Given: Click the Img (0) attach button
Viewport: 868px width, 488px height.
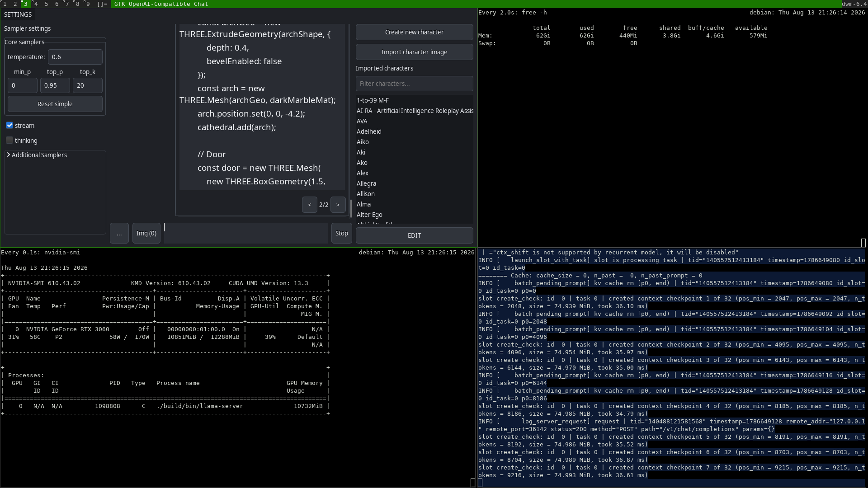Looking at the screenshot, I should [146, 233].
